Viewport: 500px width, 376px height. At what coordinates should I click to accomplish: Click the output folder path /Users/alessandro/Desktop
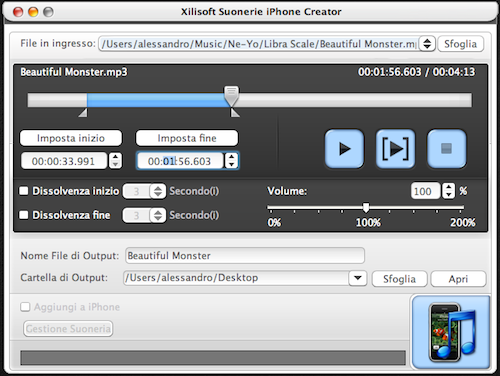pyautogui.click(x=236, y=278)
